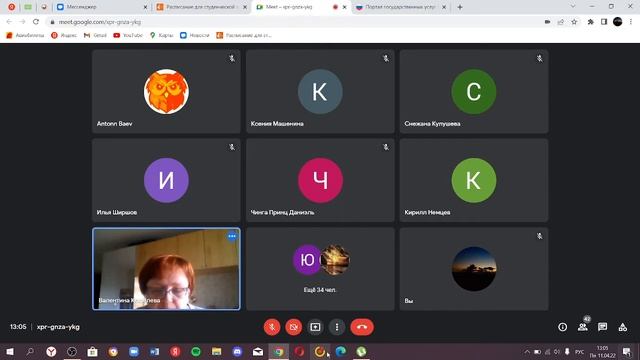Select the Ксения Машенина participant tile
This screenshot has height=360, width=640.
pos(320,91)
